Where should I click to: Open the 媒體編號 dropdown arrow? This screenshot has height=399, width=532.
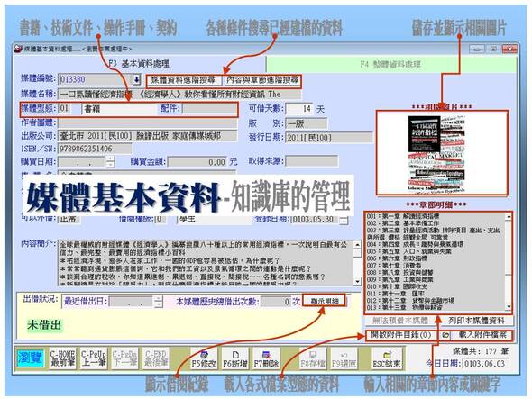136,79
